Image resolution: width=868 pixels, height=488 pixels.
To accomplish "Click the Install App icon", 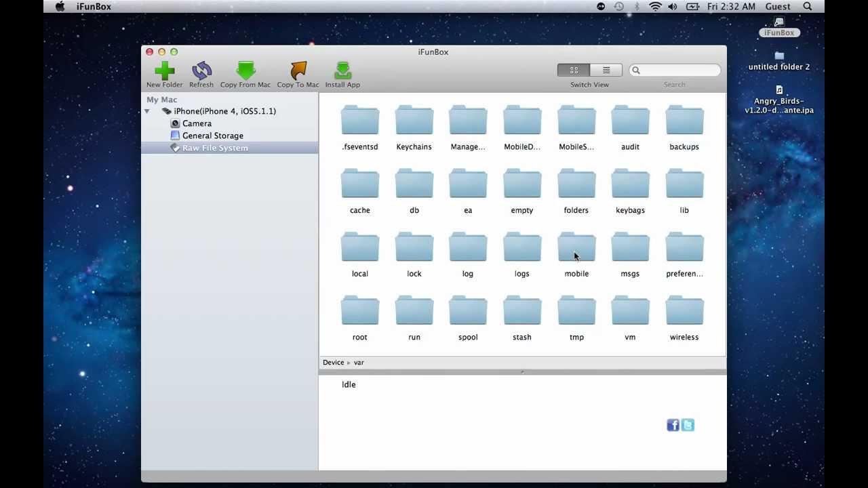I will click(x=342, y=71).
